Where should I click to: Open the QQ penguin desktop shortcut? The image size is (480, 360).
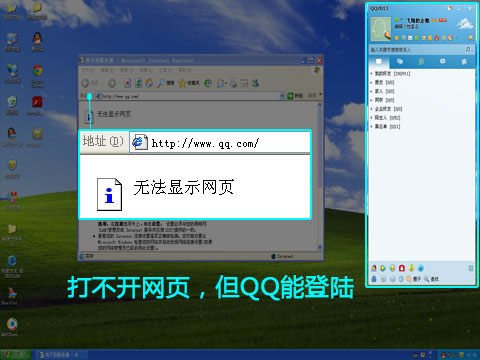pyautogui.click(x=37, y=41)
